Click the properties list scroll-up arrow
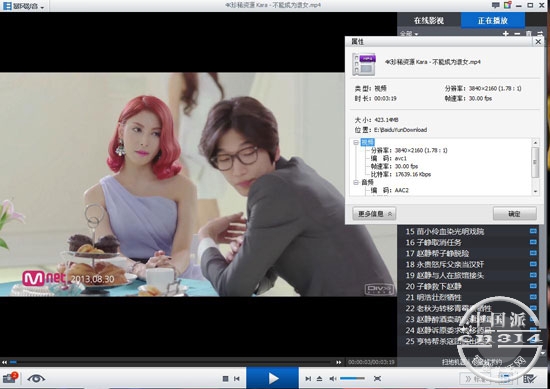 click(535, 142)
